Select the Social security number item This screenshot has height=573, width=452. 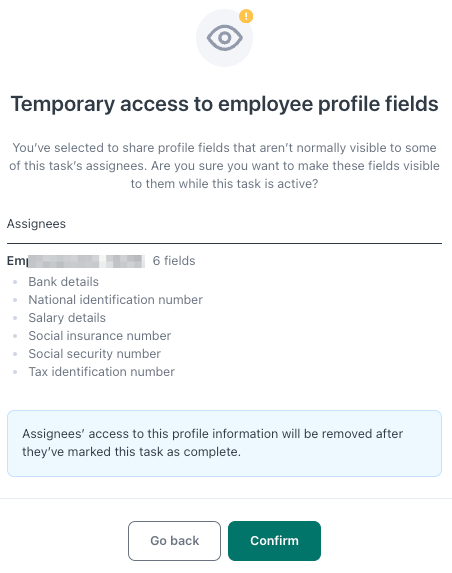pyautogui.click(x=94, y=353)
